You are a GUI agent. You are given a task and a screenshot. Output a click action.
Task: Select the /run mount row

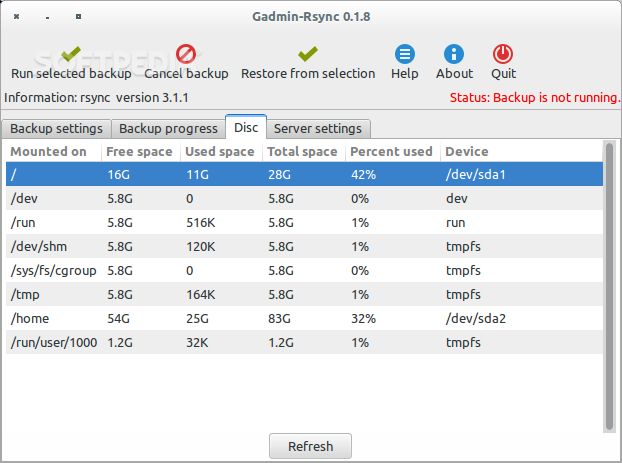[x=304, y=223]
